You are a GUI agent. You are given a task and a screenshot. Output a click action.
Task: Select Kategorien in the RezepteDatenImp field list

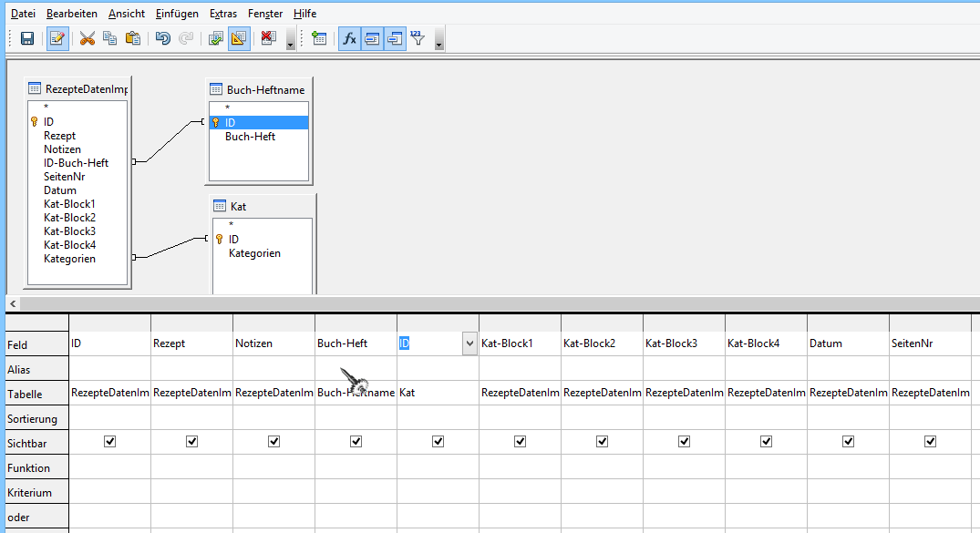[x=69, y=259]
